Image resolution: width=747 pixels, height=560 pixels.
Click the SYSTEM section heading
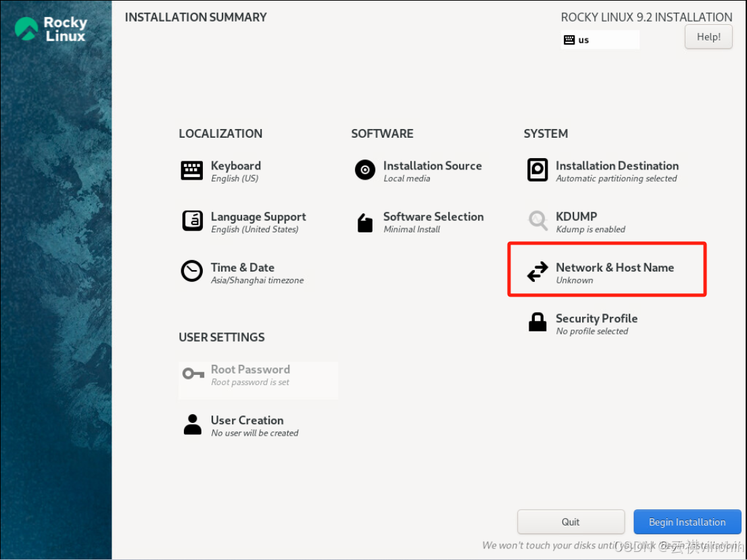coord(546,134)
